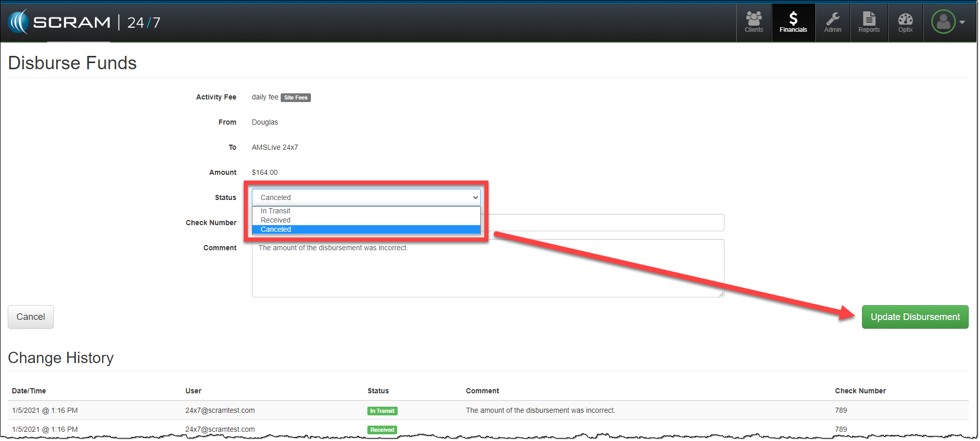Click the Date/Time column header

click(29, 391)
